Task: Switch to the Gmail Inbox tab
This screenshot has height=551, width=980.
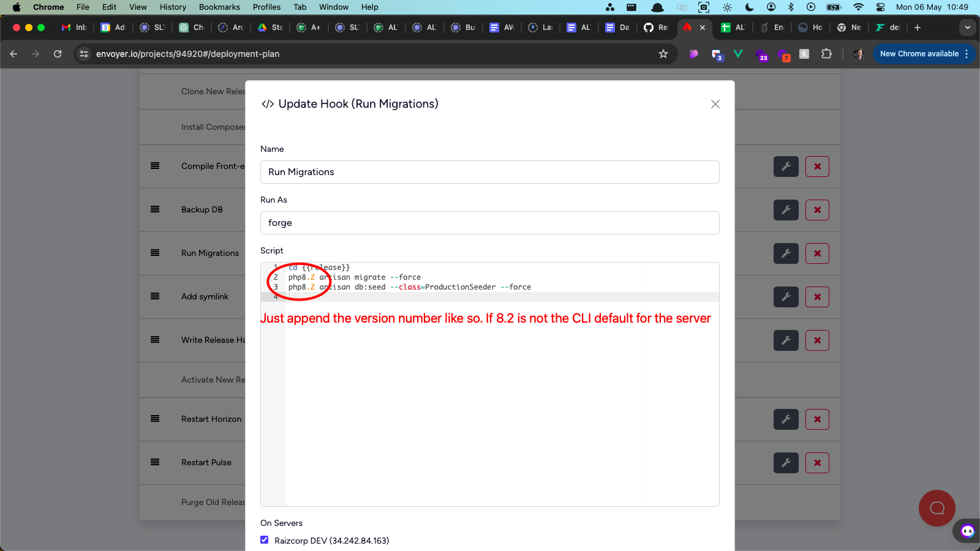Action: coord(74,28)
